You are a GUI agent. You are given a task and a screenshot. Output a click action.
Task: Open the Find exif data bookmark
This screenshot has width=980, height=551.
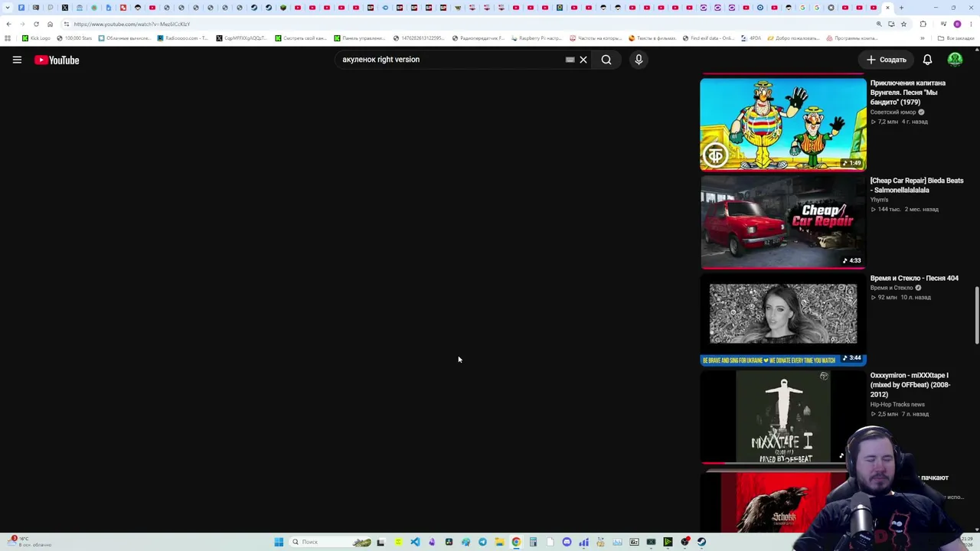point(708,38)
